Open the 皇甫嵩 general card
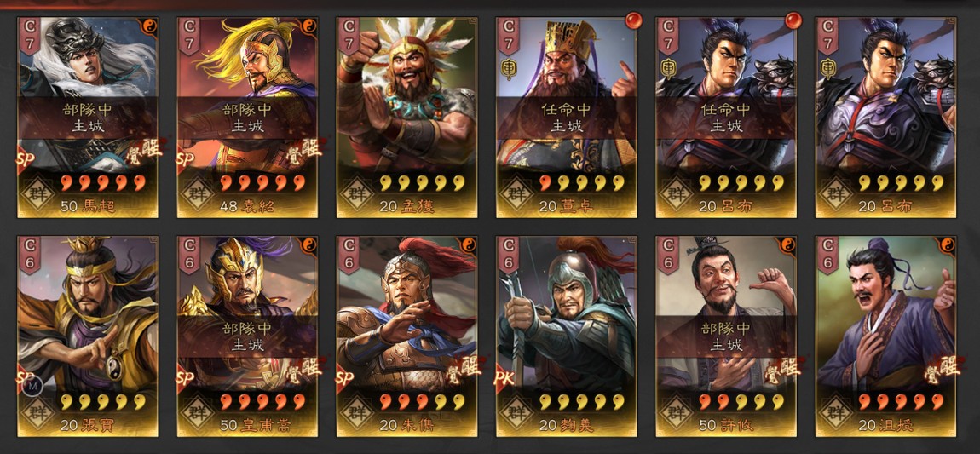 tap(247, 336)
